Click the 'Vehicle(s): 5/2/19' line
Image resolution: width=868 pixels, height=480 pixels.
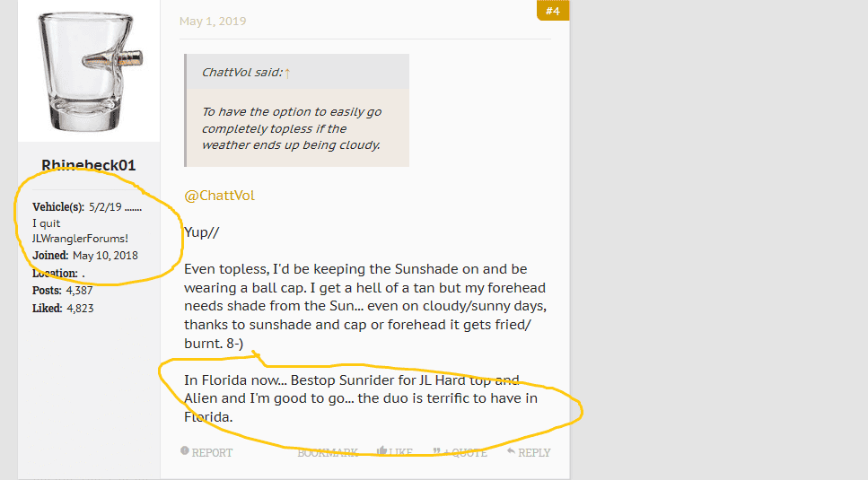click(87, 207)
